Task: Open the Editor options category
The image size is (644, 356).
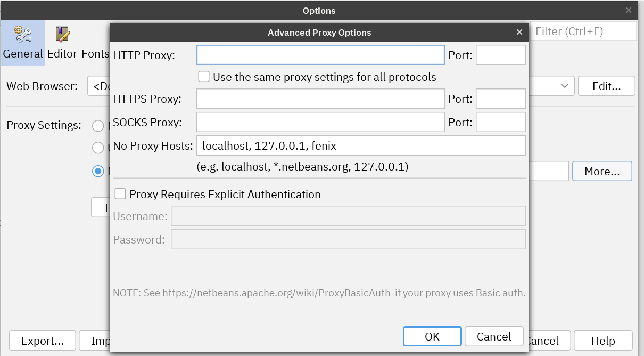Action: [x=62, y=43]
